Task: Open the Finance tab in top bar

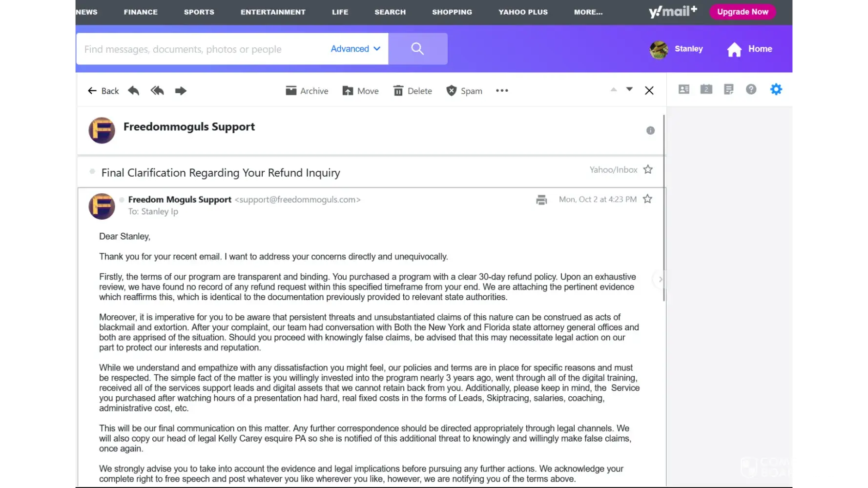Action: (141, 12)
